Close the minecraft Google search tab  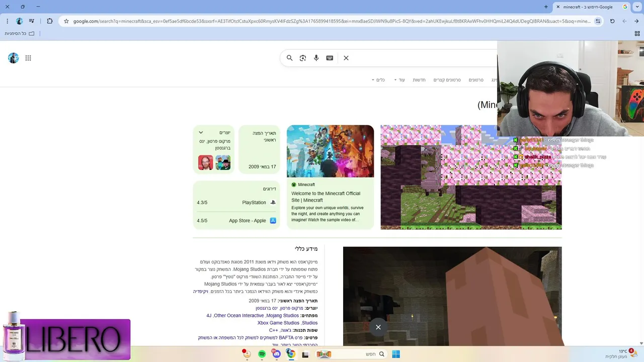[557, 7]
